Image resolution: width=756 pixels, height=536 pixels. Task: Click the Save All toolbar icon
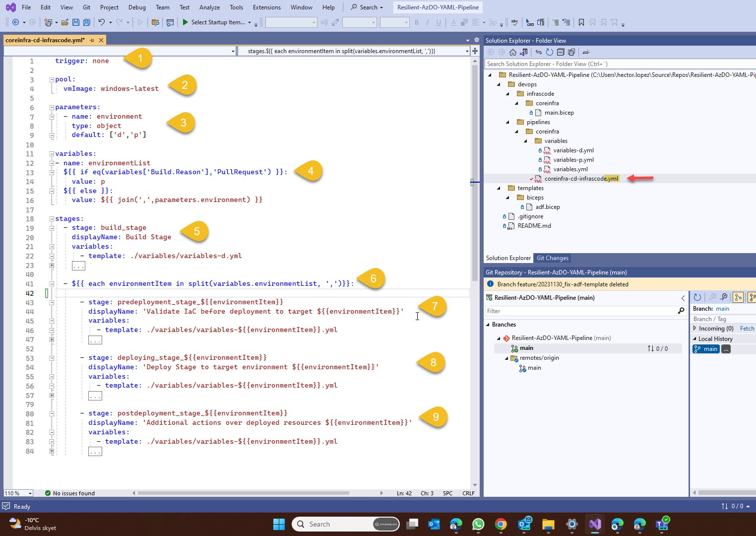point(87,22)
